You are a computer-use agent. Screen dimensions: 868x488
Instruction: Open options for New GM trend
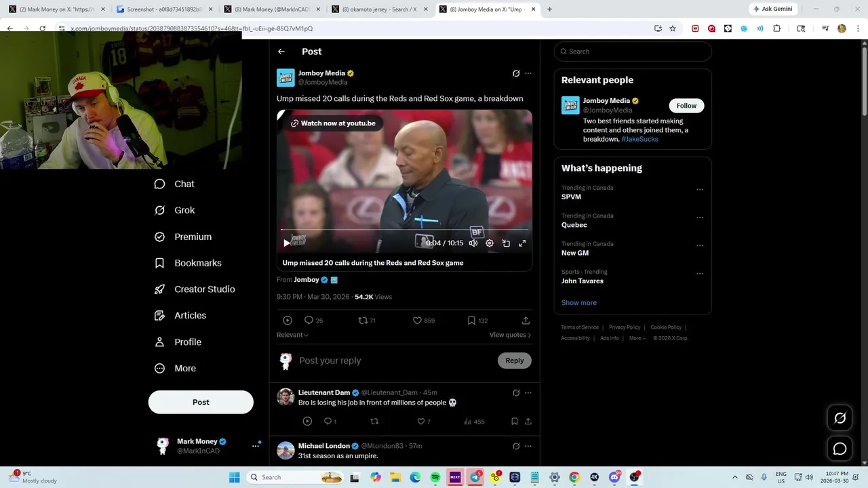point(700,246)
